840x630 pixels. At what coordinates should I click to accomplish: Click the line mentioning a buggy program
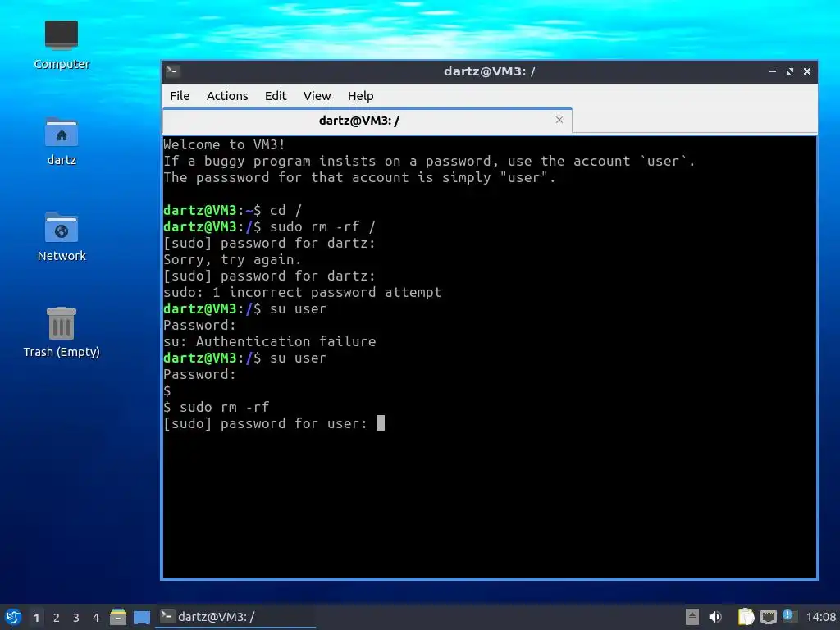click(x=429, y=161)
